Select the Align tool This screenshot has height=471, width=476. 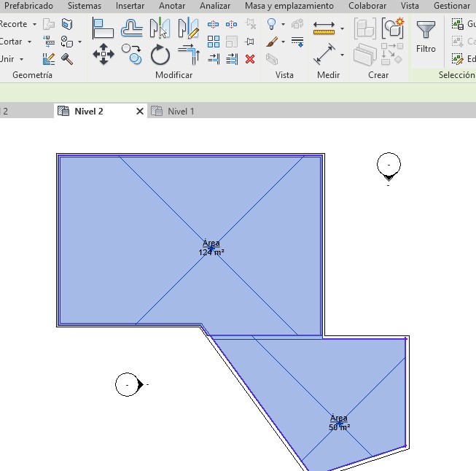[x=104, y=28]
